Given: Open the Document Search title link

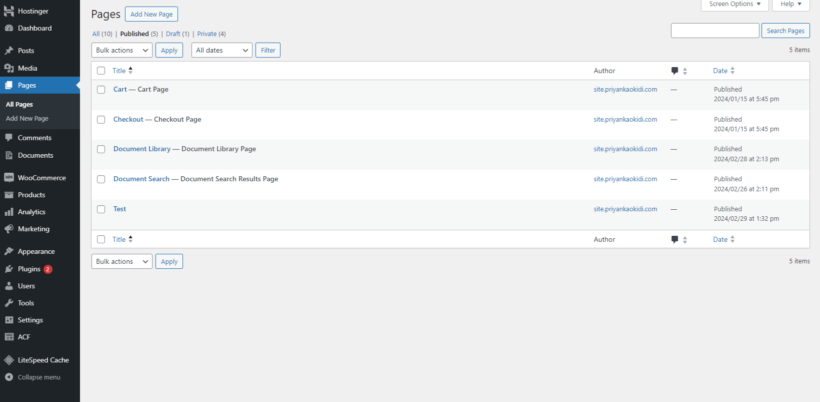Looking at the screenshot, I should 141,179.
